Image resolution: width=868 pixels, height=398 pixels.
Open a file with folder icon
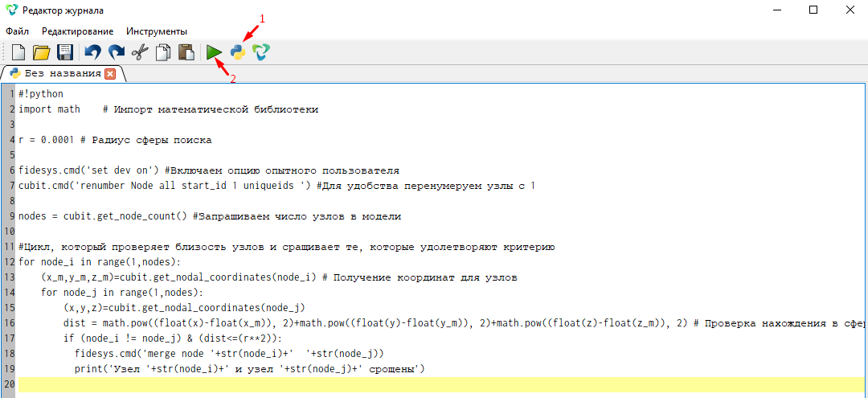pyautogui.click(x=42, y=52)
